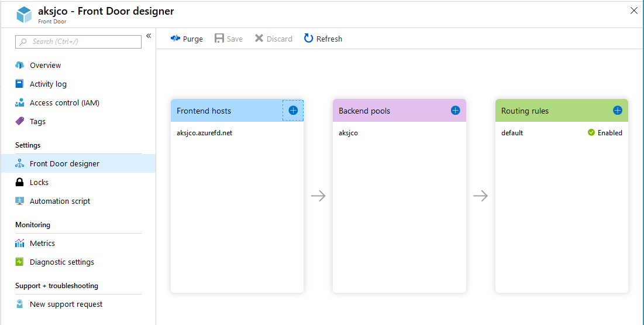This screenshot has width=644, height=325.
Task: Click the Enabled status text
Action: click(x=610, y=133)
